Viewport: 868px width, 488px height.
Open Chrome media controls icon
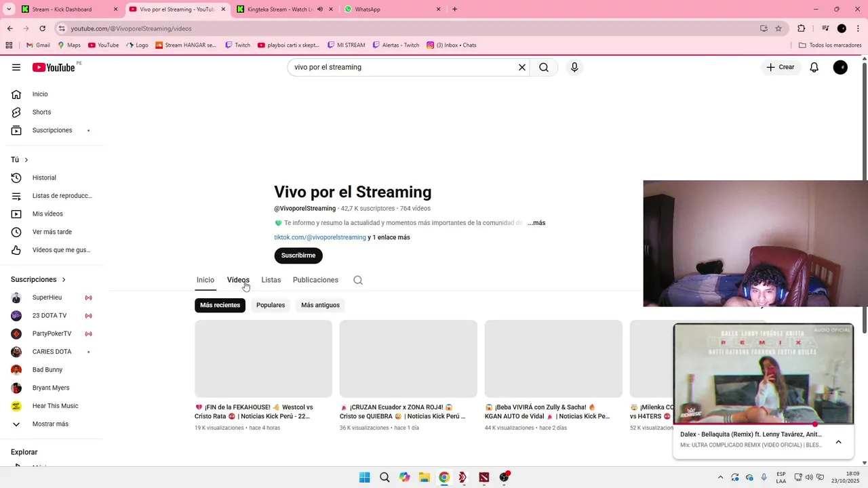click(825, 28)
